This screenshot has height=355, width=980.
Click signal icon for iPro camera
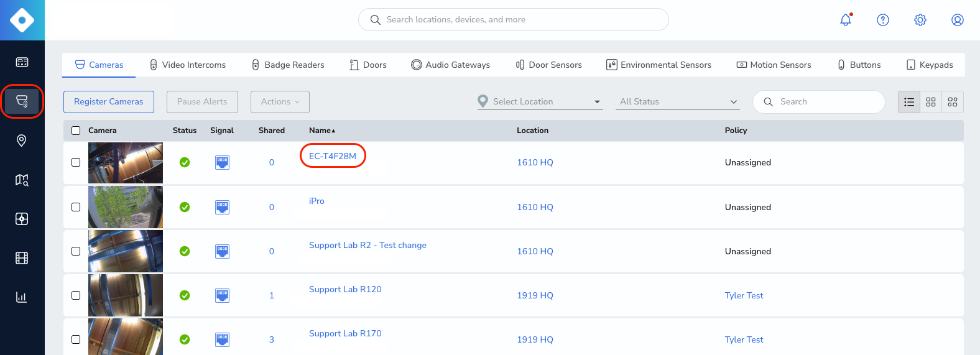[222, 207]
